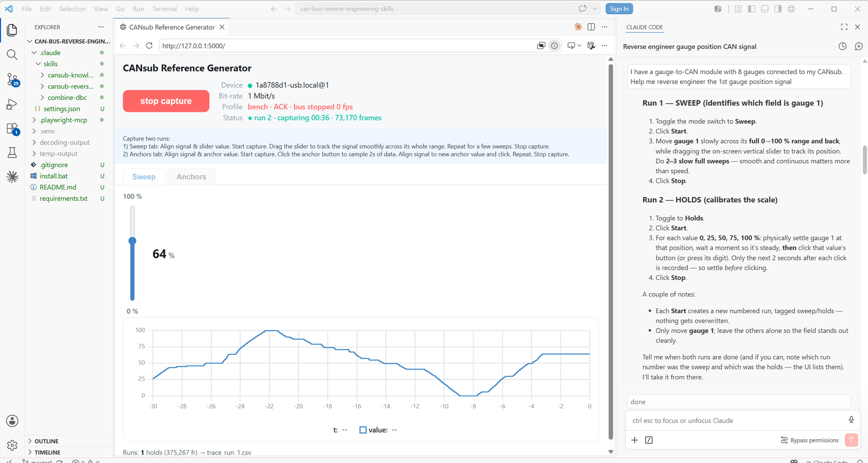
Task: Open the Accounts menu icon
Action: (x=12, y=421)
